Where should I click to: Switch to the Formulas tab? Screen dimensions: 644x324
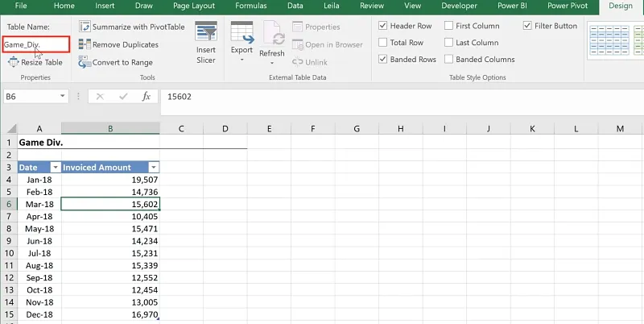[250, 6]
